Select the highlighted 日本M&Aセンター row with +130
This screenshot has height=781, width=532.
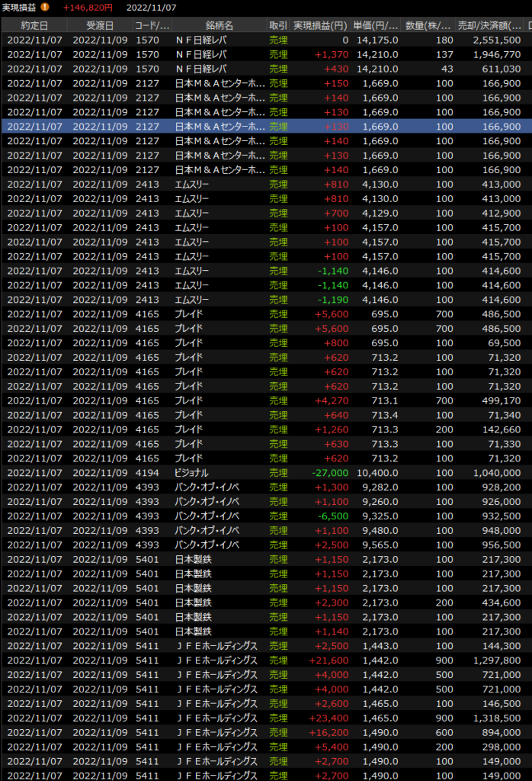point(220,127)
